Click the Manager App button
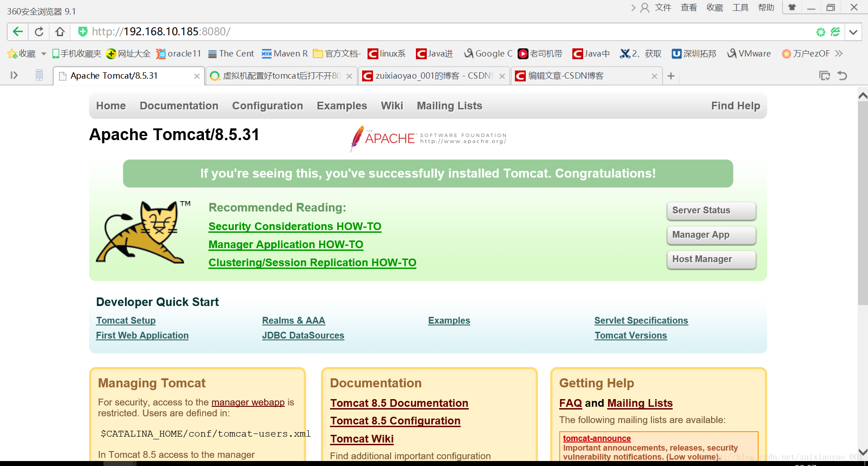The height and width of the screenshot is (466, 868). click(x=711, y=235)
